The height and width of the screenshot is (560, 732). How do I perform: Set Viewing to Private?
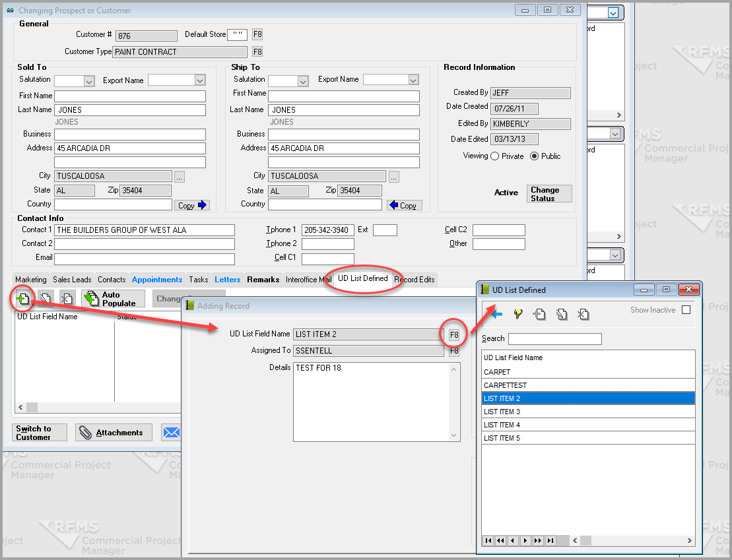coord(496,156)
